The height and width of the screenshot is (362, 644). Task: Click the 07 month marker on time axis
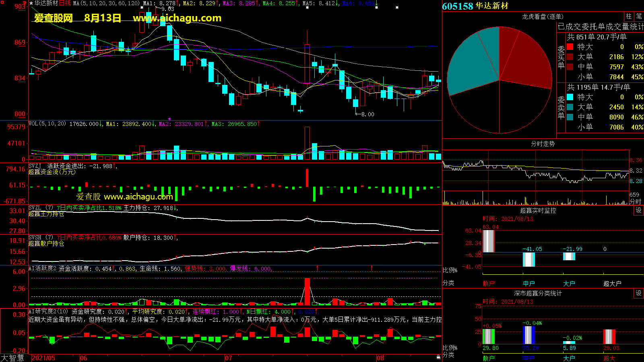click(x=229, y=358)
